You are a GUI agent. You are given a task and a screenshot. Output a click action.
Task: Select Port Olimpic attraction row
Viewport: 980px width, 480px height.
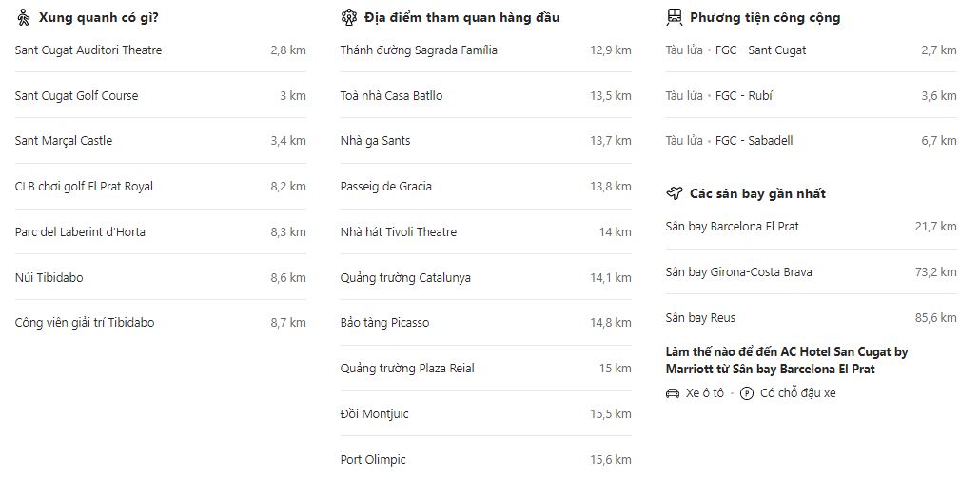(x=373, y=460)
